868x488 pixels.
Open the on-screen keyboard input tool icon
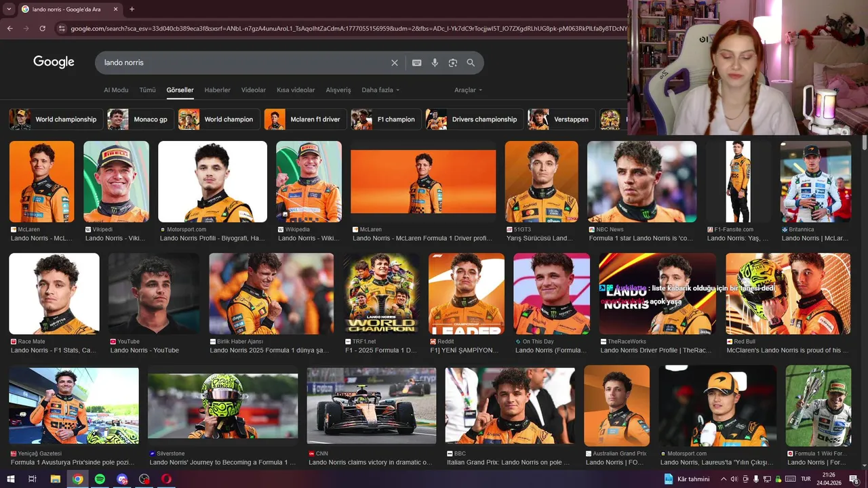[x=416, y=62]
